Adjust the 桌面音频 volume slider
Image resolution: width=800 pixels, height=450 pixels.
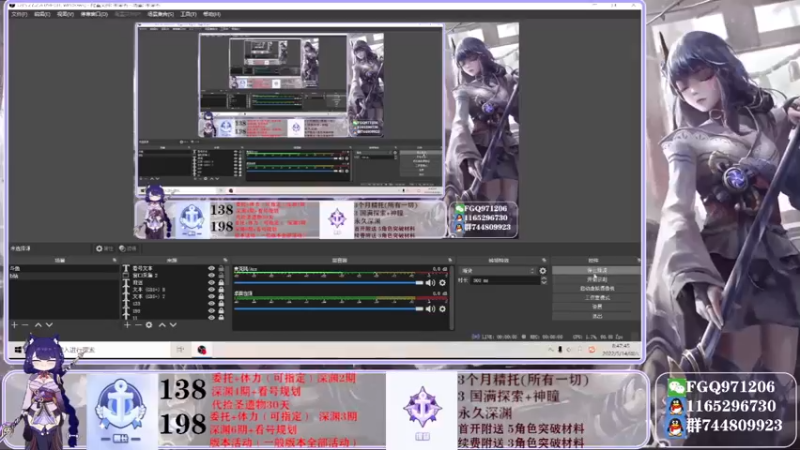click(x=329, y=309)
